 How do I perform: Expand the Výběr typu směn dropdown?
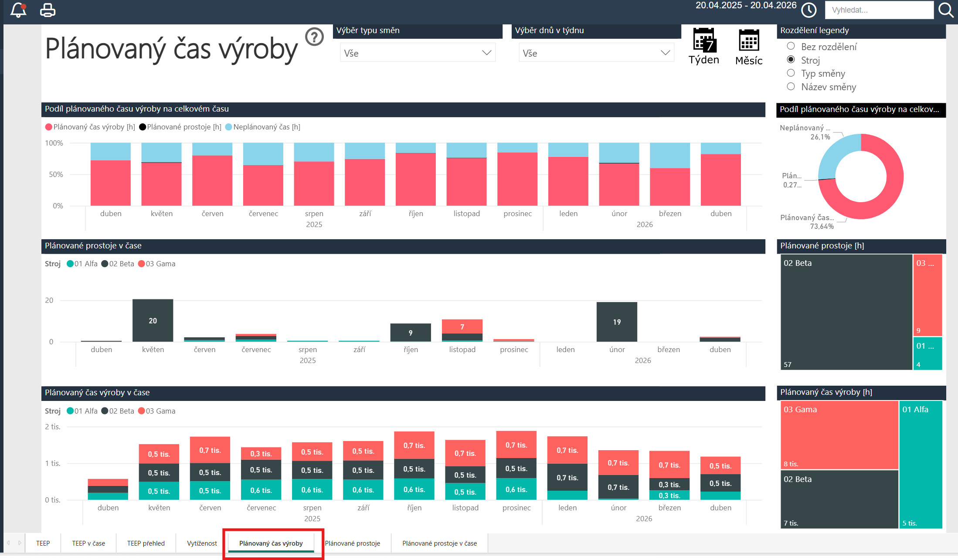418,53
